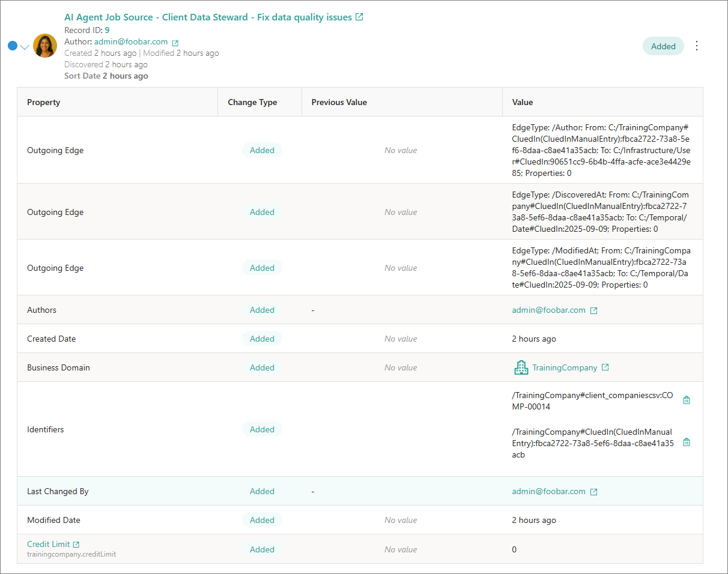Click the TrainingCompany building icon

[x=521, y=367]
